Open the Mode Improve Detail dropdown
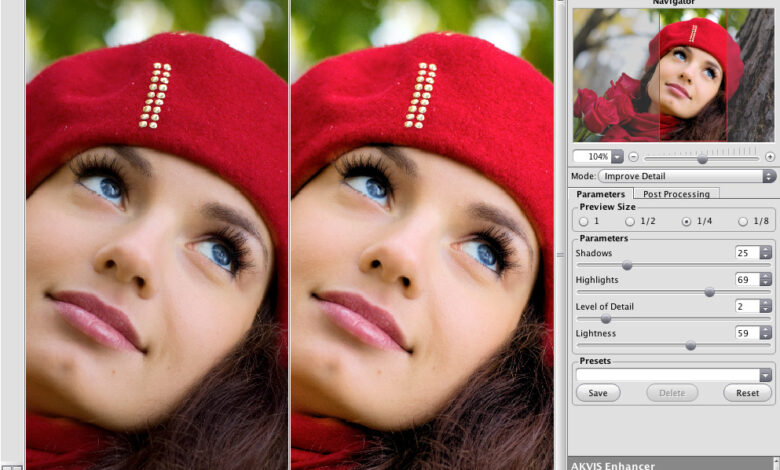The width and height of the screenshot is (780, 470). pyautogui.click(x=687, y=176)
